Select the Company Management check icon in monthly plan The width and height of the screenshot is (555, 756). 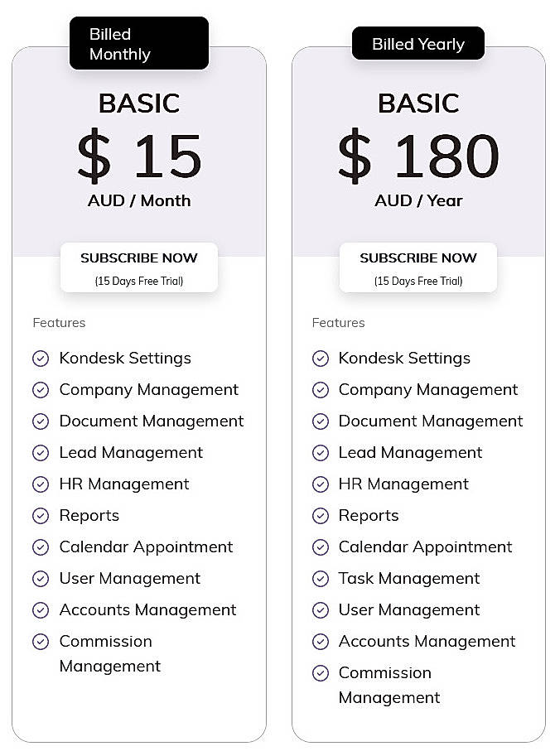[x=41, y=390]
